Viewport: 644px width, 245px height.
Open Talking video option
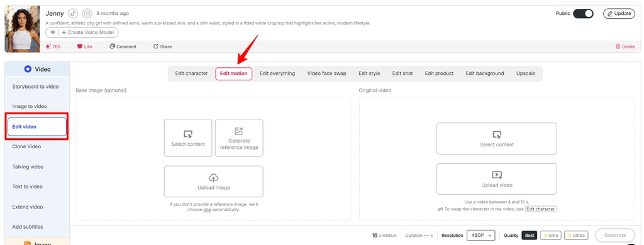tap(28, 166)
